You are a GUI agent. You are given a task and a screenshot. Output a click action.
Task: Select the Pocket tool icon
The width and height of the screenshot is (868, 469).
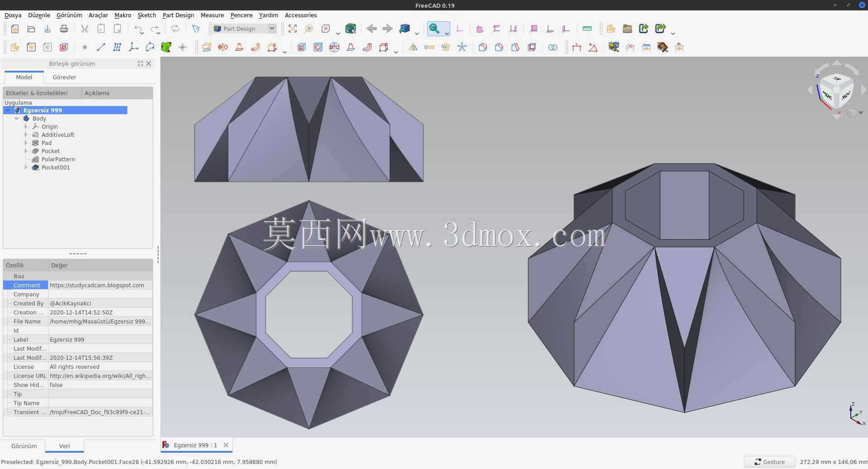tap(302, 47)
